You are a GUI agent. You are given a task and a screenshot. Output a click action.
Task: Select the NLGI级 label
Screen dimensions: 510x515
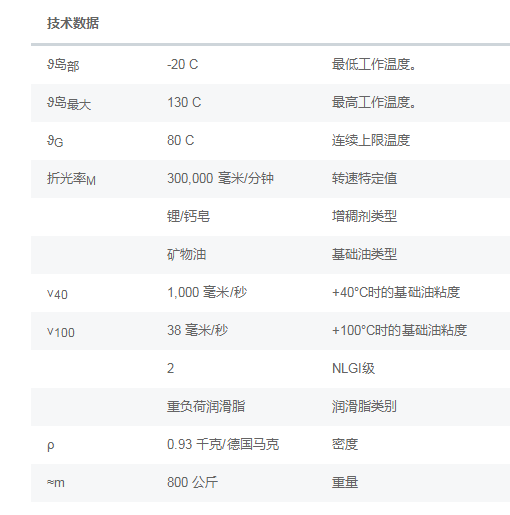pos(353,368)
